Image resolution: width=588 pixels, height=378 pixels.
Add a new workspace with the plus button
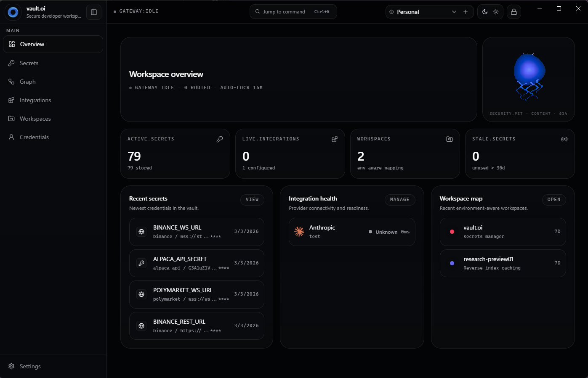click(x=466, y=12)
